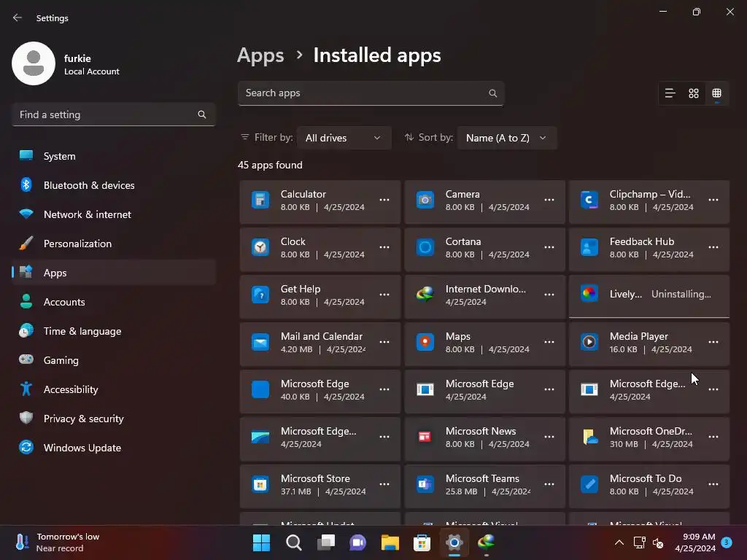Open more options for Media Player
This screenshot has width=747, height=560.
pyautogui.click(x=713, y=342)
